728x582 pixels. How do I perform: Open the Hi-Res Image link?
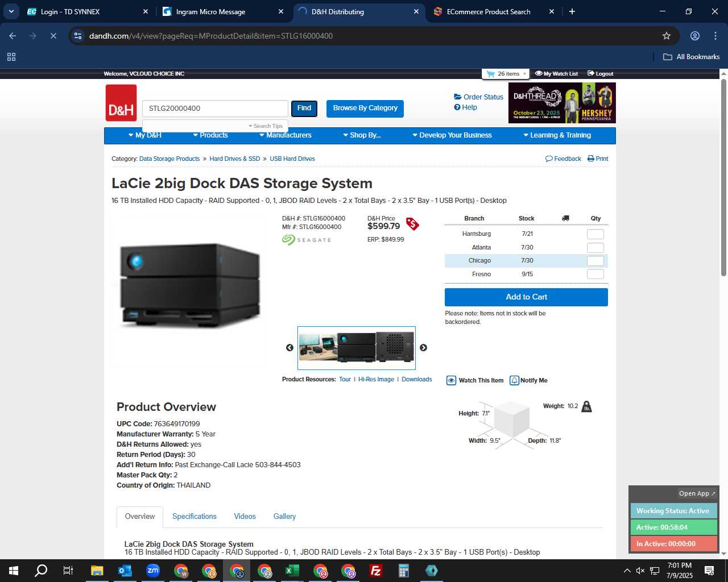coord(376,380)
